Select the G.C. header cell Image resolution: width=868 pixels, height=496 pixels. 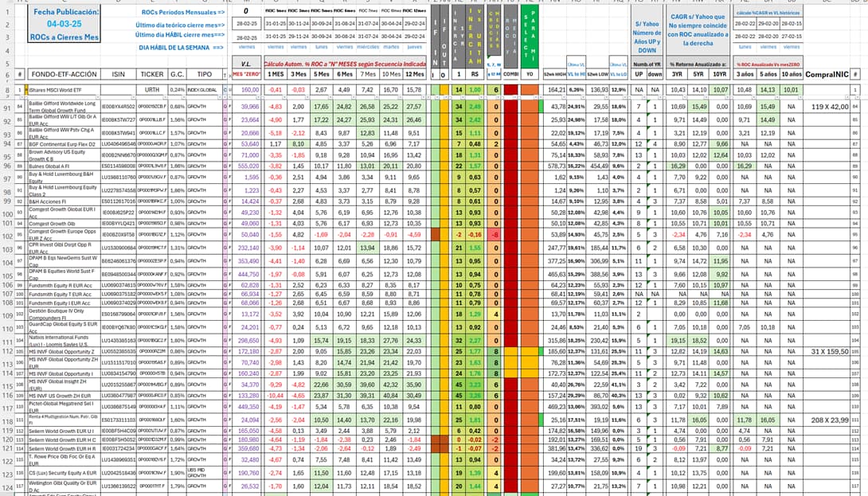coord(178,74)
